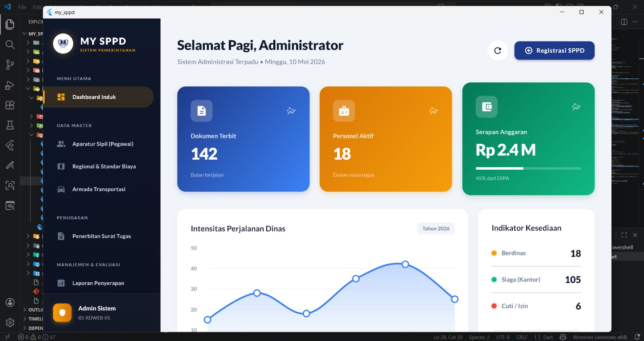Image resolution: width=644 pixels, height=341 pixels.
Task: Open Manage gear icon in VS Code
Action: tap(10, 322)
